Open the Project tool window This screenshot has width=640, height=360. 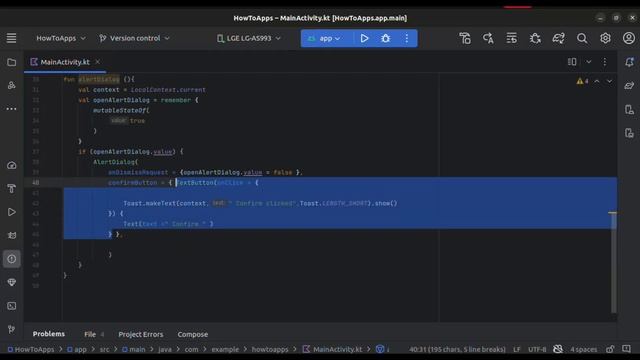point(11,62)
